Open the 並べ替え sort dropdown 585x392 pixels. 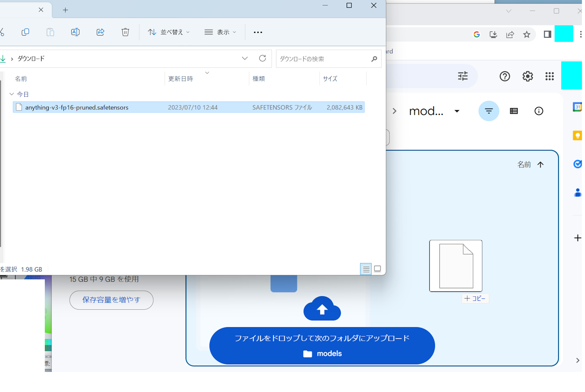pyautogui.click(x=168, y=32)
